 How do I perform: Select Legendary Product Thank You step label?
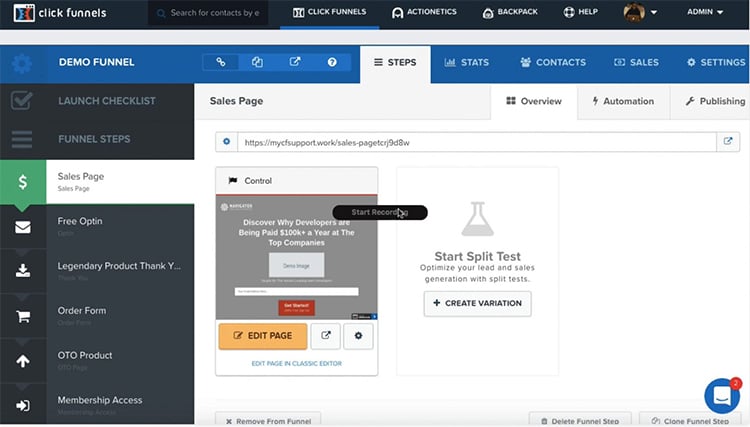point(119,266)
